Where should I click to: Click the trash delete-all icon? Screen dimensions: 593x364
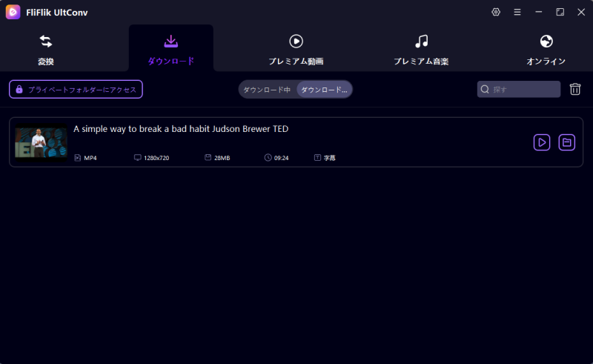coord(575,89)
